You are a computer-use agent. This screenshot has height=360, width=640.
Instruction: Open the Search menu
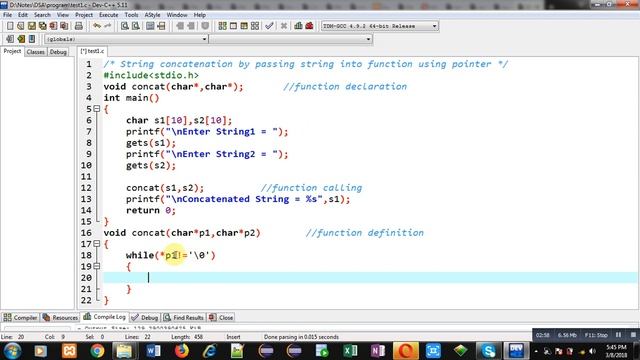pos(42,15)
